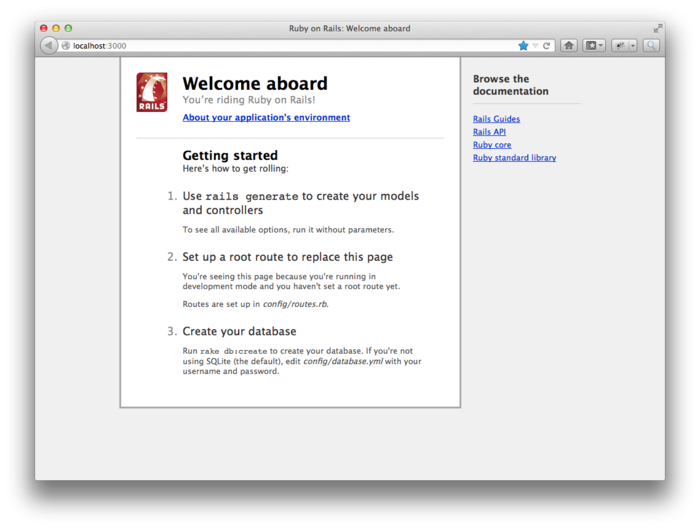Reload the page with refresh icon

547,45
